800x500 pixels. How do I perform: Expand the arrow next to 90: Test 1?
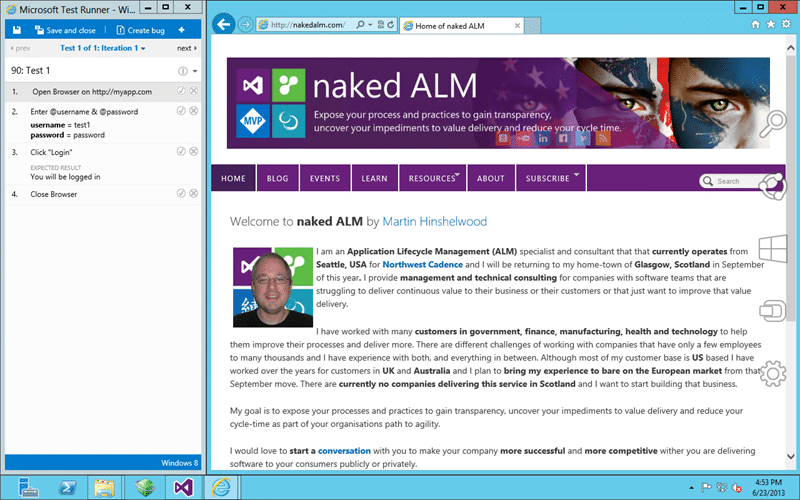pyautogui.click(x=195, y=71)
